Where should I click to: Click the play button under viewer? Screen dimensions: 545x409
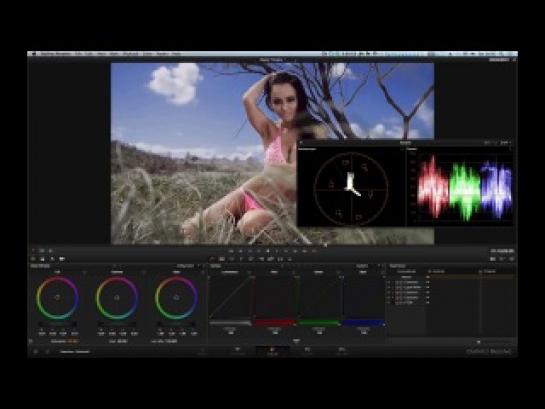tap(268, 251)
